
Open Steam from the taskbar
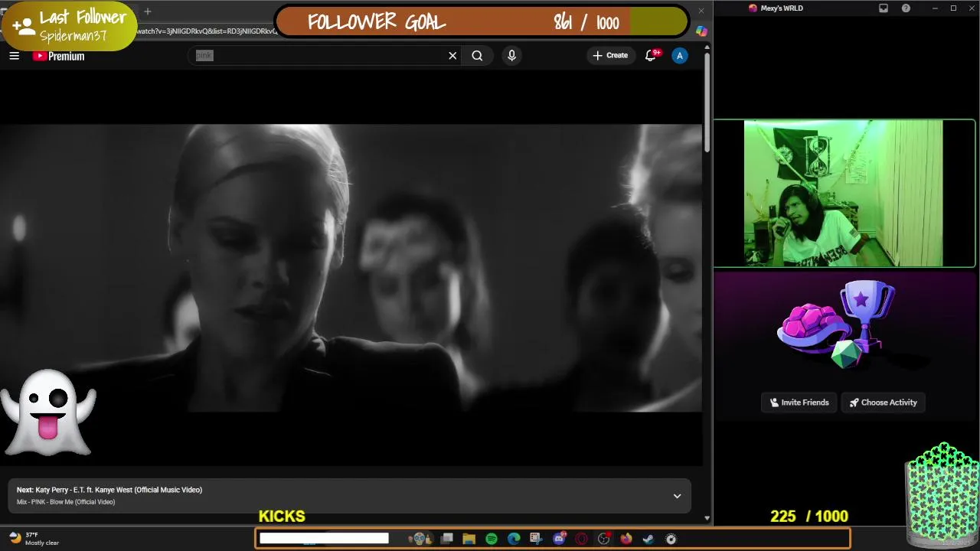tap(648, 539)
